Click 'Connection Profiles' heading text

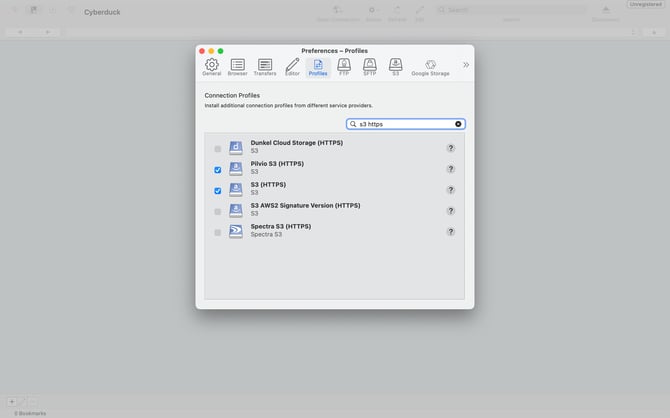[x=232, y=95]
